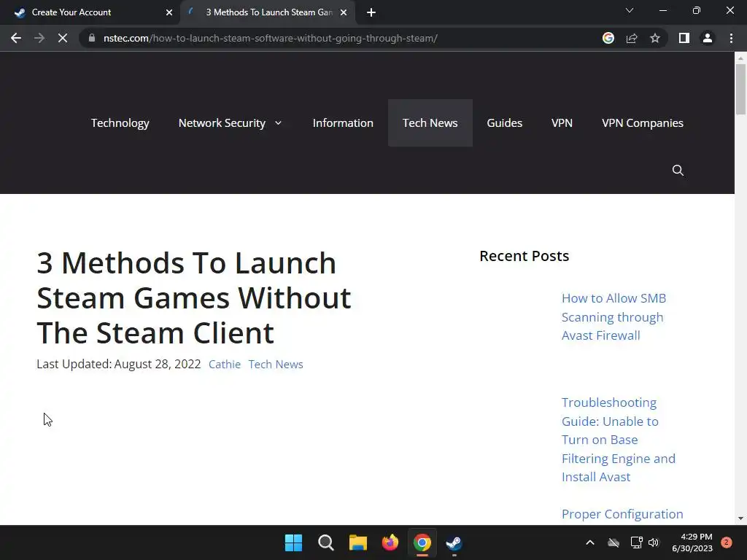Open taskbar clock and date
747x560 pixels.
(692, 542)
